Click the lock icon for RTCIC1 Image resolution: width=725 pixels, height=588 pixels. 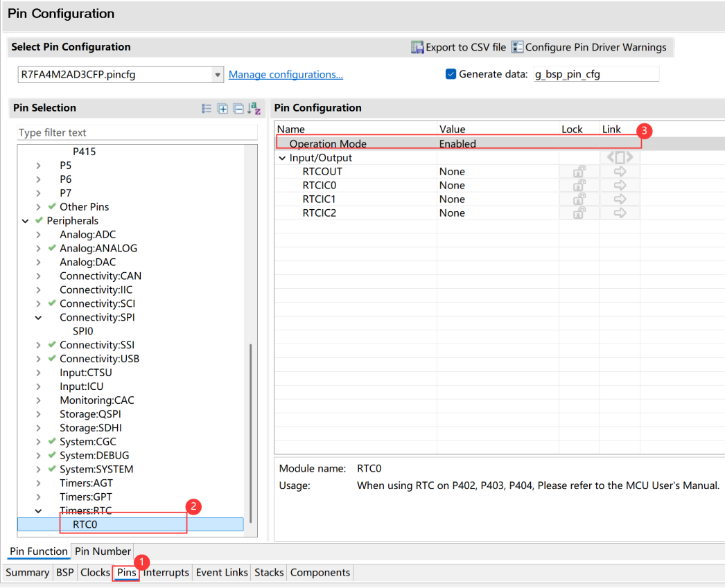pos(579,199)
